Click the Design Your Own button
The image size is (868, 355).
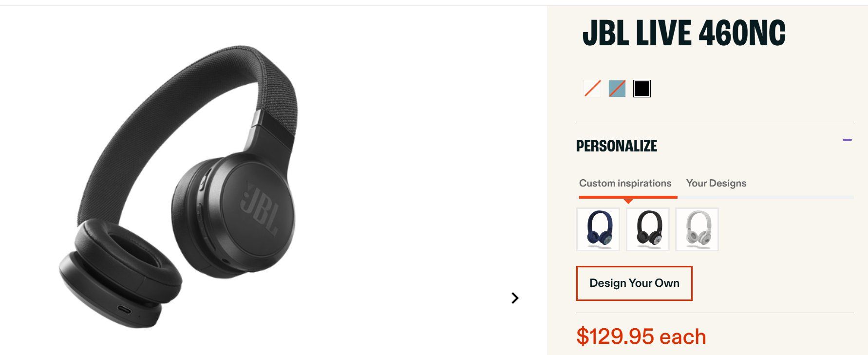coord(634,283)
